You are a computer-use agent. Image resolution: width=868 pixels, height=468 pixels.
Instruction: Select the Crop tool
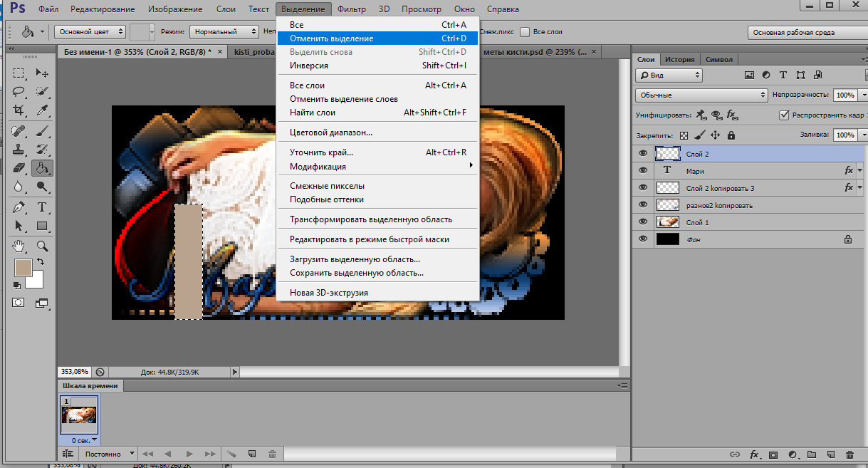[19, 110]
